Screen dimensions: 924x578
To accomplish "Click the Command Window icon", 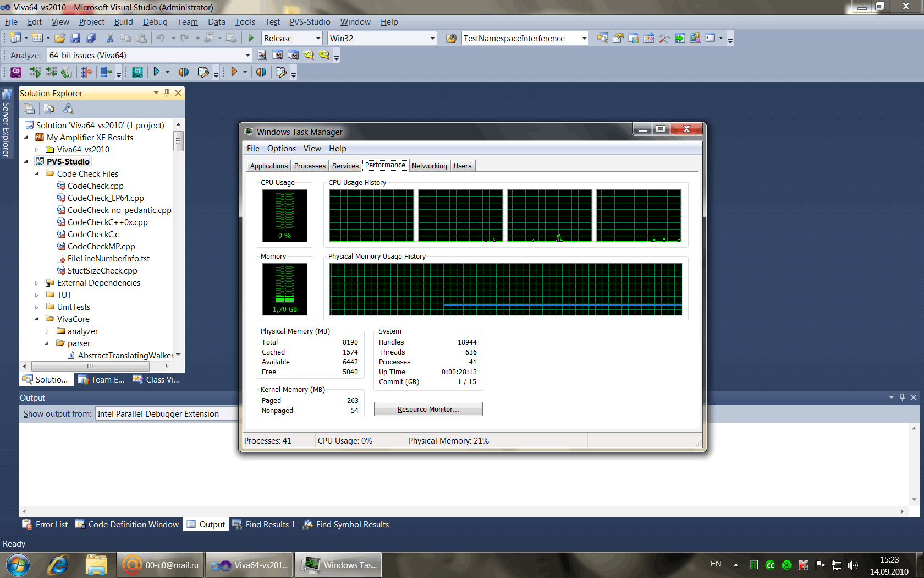I will pyautogui.click(x=711, y=39).
